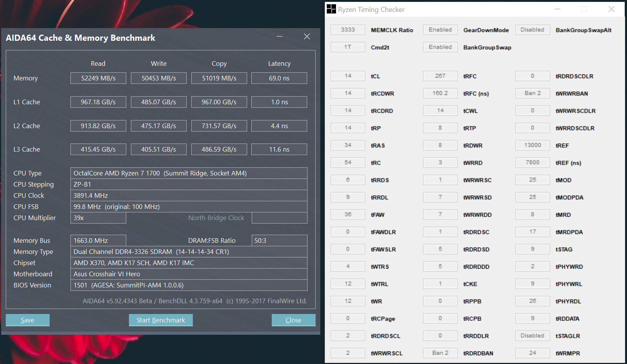This screenshot has width=627, height=364.
Task: Minimize the AIDA64 benchmark window
Action: 280,37
